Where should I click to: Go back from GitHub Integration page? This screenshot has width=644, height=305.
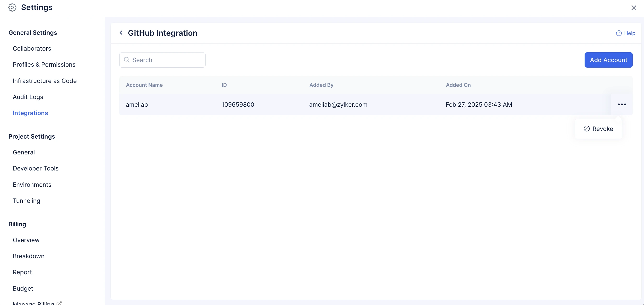tap(121, 33)
